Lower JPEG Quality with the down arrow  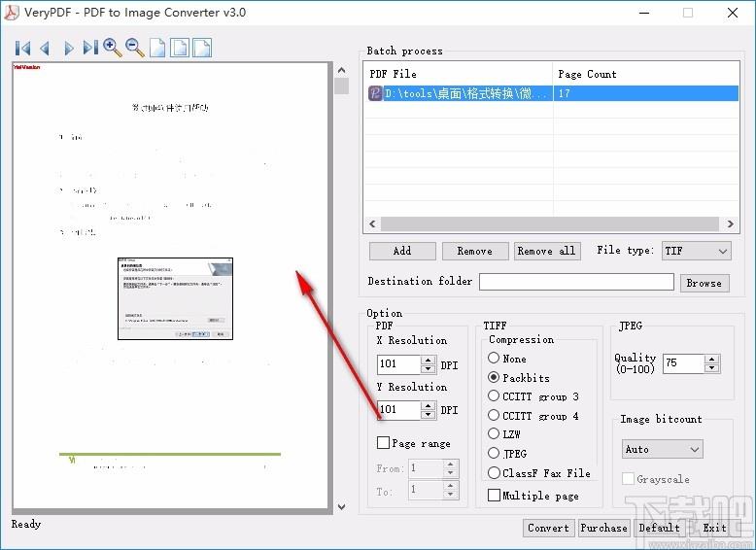click(712, 368)
